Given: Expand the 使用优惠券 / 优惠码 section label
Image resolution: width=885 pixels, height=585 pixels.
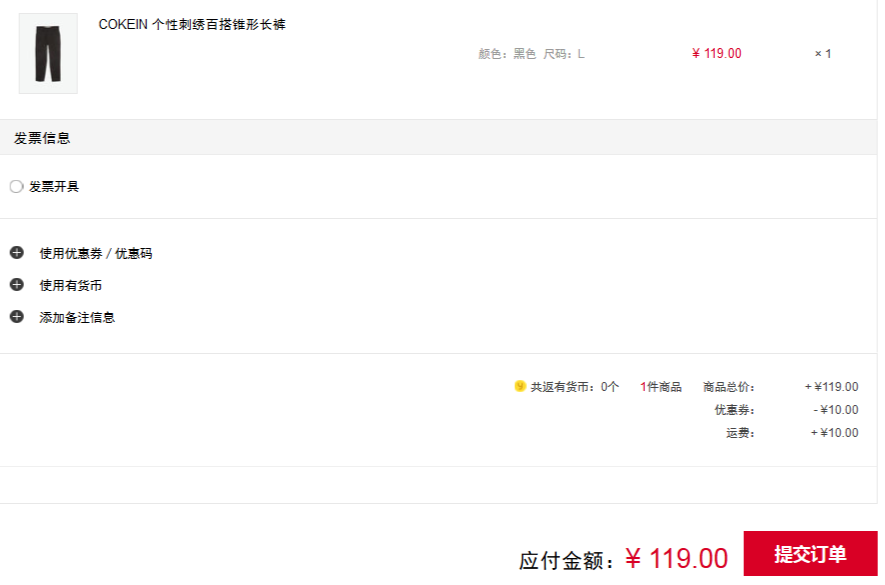Looking at the screenshot, I should pos(96,254).
